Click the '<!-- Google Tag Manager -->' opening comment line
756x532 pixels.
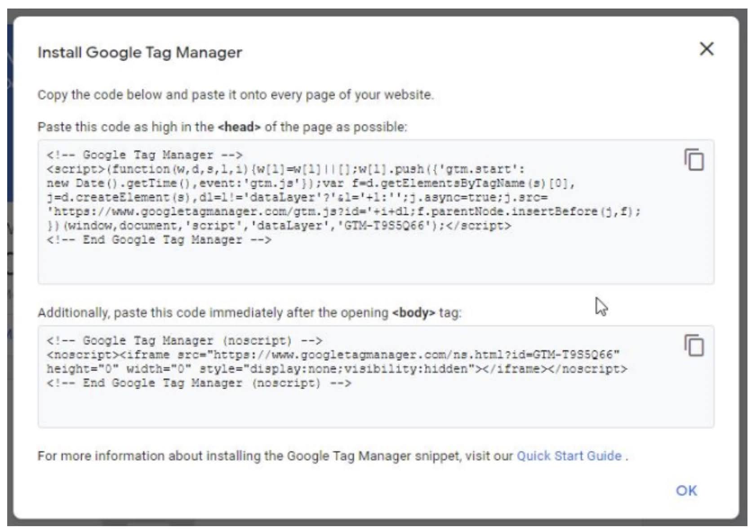(x=144, y=155)
